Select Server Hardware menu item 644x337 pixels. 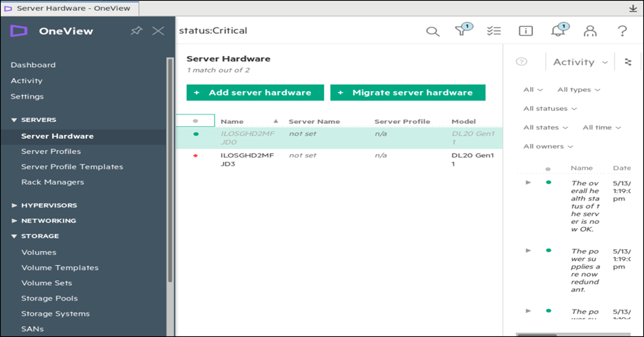tap(58, 136)
